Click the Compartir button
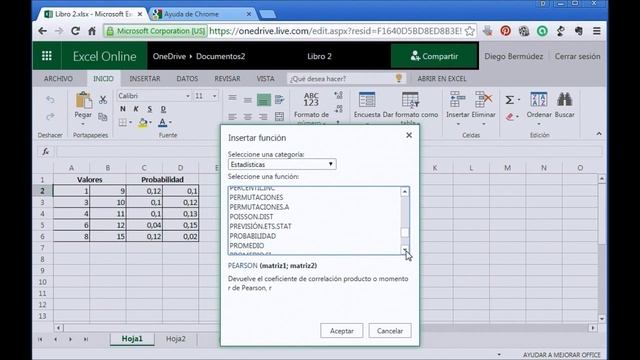Image resolution: width=640 pixels, height=360 pixels. pos(434,56)
